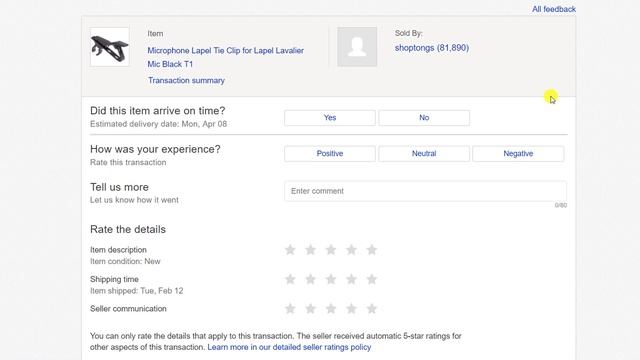The width and height of the screenshot is (640, 360).
Task: Click the 'Item condition: New' text
Action: (x=125, y=262)
